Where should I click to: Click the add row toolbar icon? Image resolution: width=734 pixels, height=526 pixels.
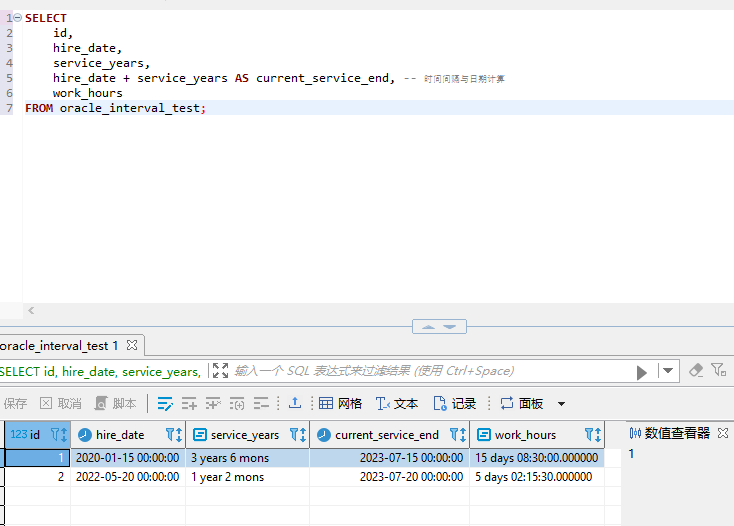[x=189, y=404]
